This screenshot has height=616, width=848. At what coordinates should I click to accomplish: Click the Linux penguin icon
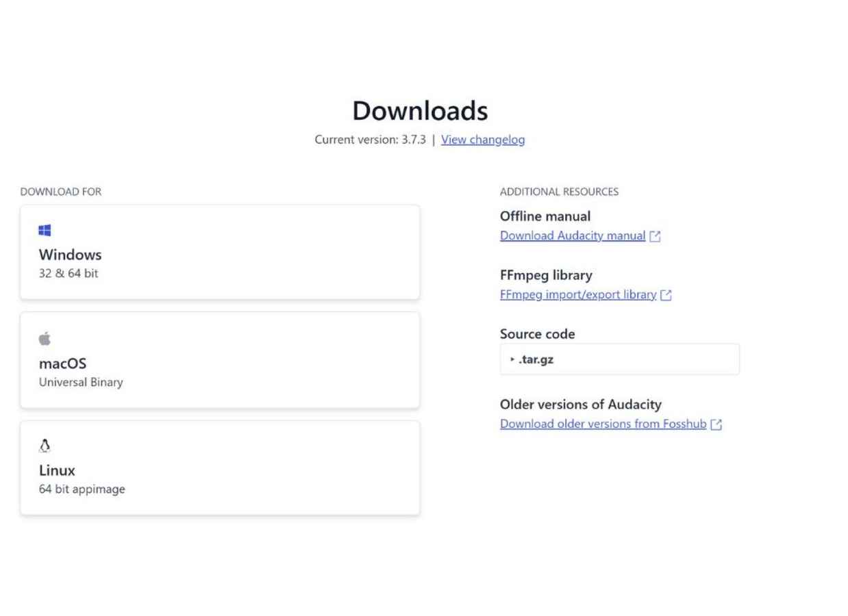[45, 446]
